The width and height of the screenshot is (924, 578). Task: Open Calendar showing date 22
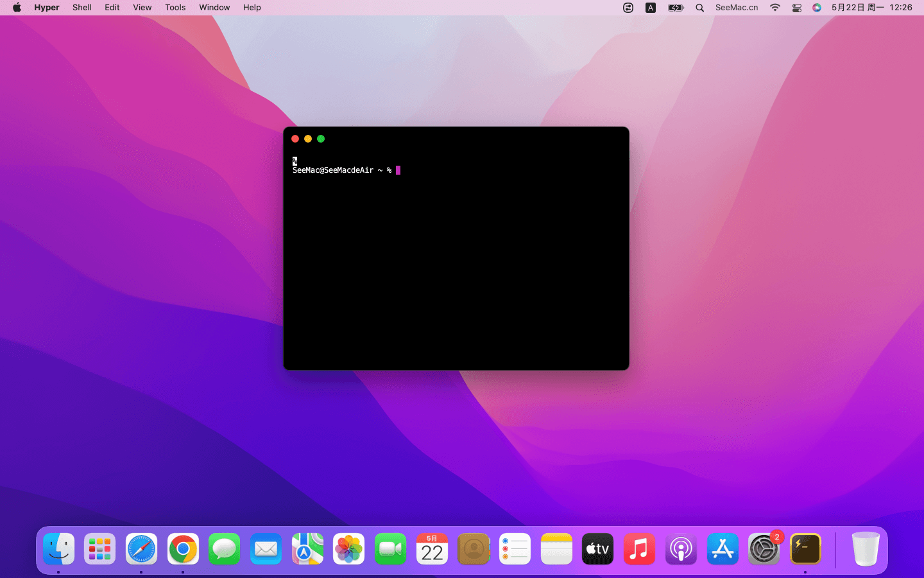pos(432,549)
